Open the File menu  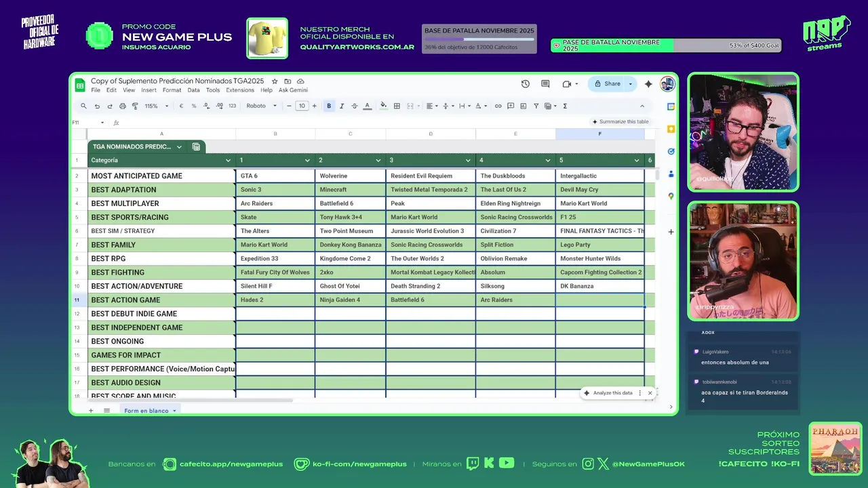pos(96,90)
